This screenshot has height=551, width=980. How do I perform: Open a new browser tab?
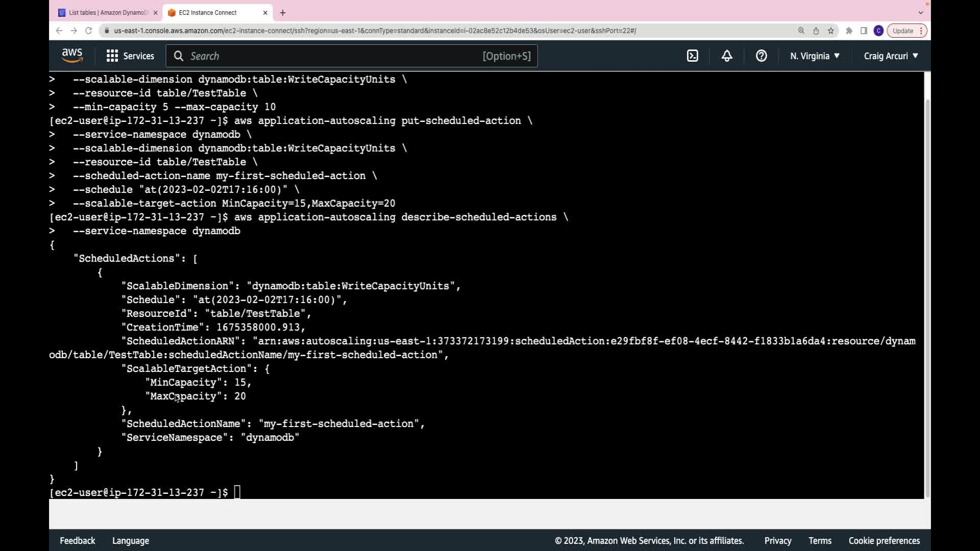(x=283, y=13)
